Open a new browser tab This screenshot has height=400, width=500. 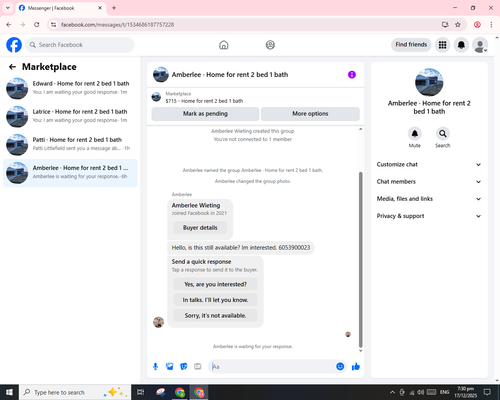114,8
